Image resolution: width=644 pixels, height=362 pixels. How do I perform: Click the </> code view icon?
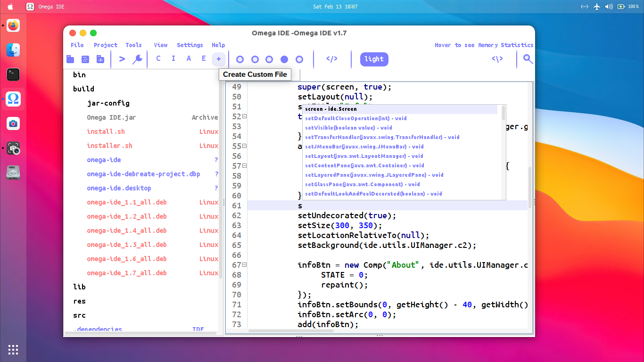[x=332, y=59]
